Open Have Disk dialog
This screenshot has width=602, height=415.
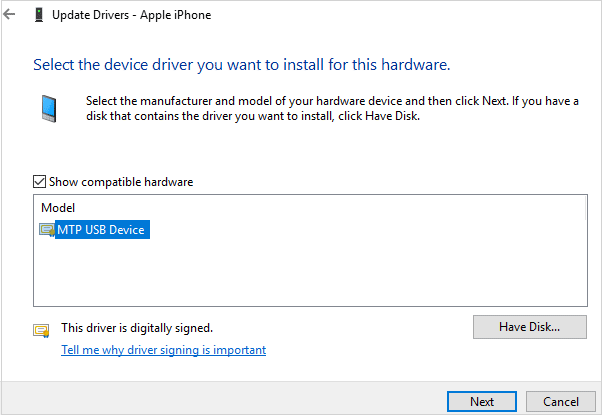pyautogui.click(x=529, y=327)
